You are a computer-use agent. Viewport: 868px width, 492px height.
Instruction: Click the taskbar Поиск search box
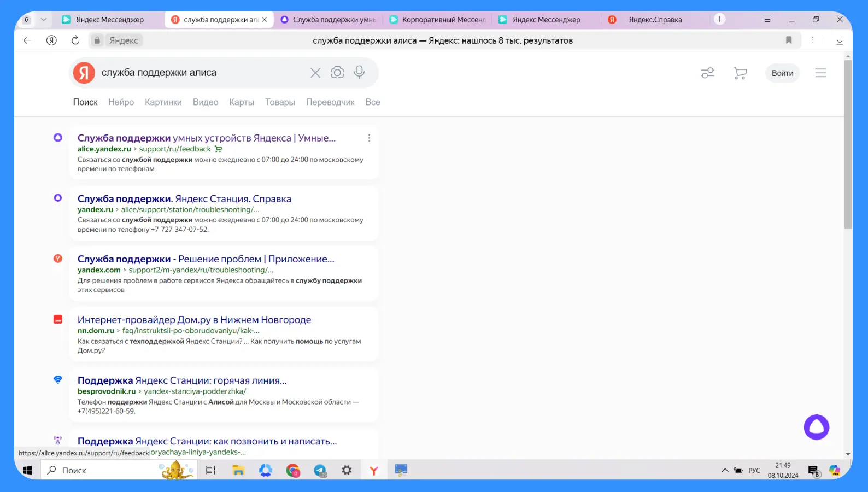[x=118, y=470]
